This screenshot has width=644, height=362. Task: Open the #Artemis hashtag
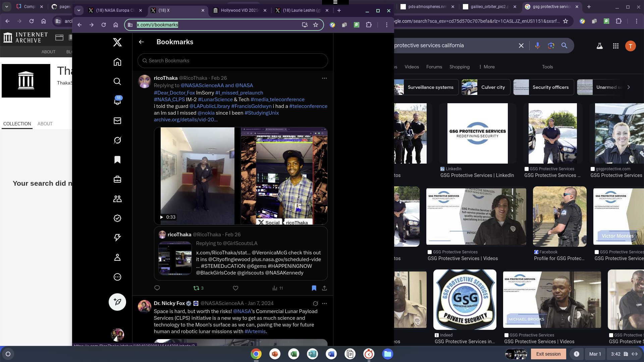point(255,331)
